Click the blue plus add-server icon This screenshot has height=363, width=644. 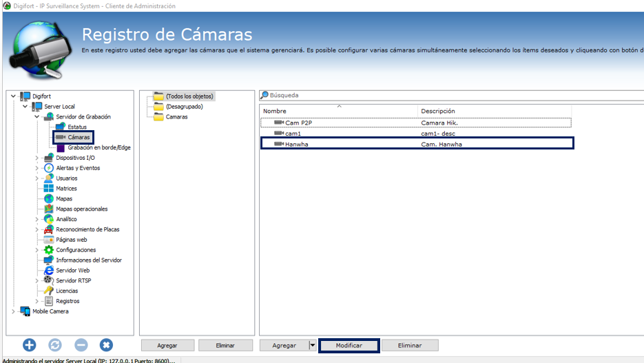pyautogui.click(x=29, y=345)
